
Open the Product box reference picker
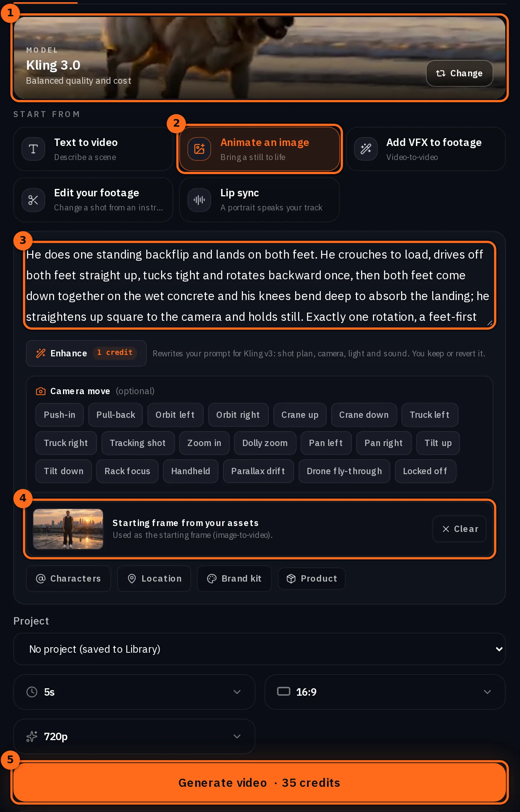(312, 579)
